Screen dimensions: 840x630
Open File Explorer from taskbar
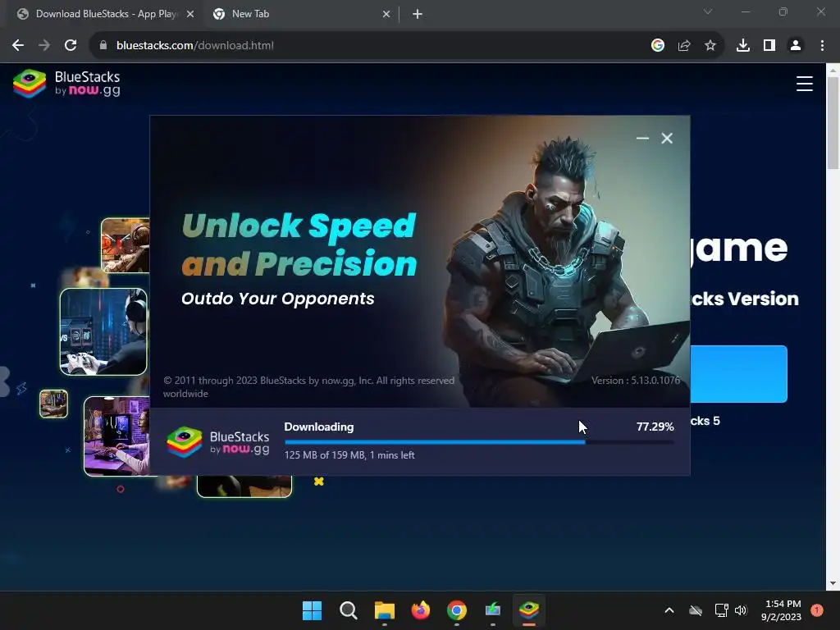pos(384,610)
